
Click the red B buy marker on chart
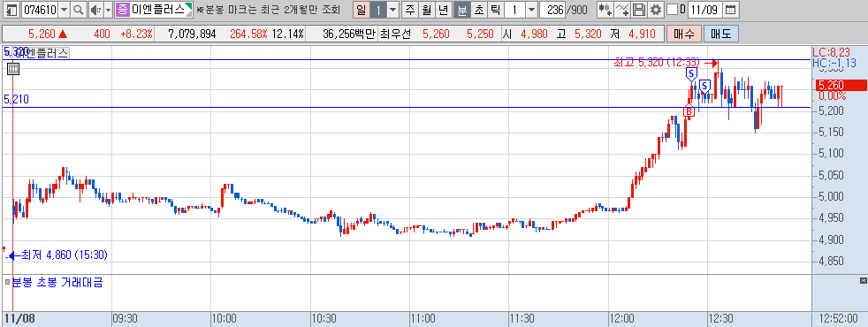point(689,111)
